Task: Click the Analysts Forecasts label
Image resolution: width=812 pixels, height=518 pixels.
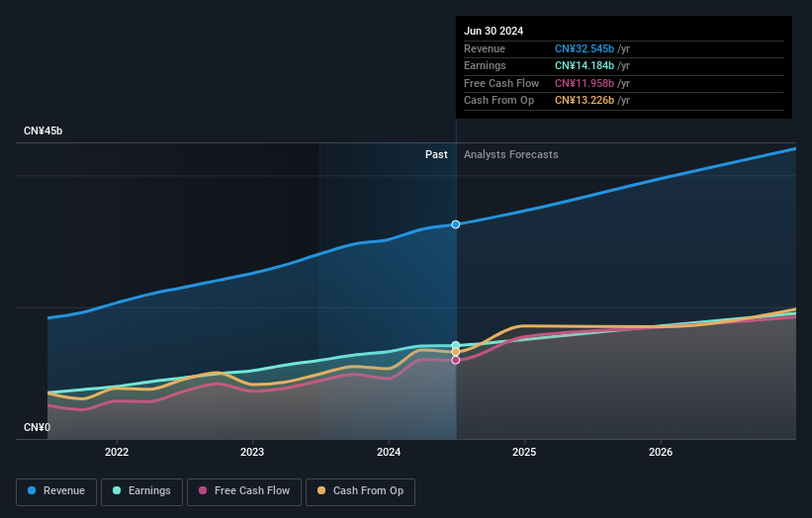Action: point(510,154)
